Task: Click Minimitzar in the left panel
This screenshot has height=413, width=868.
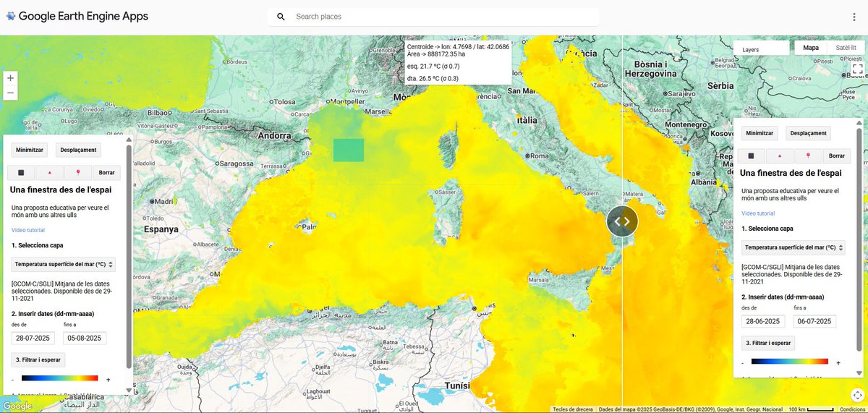Action: coord(30,150)
